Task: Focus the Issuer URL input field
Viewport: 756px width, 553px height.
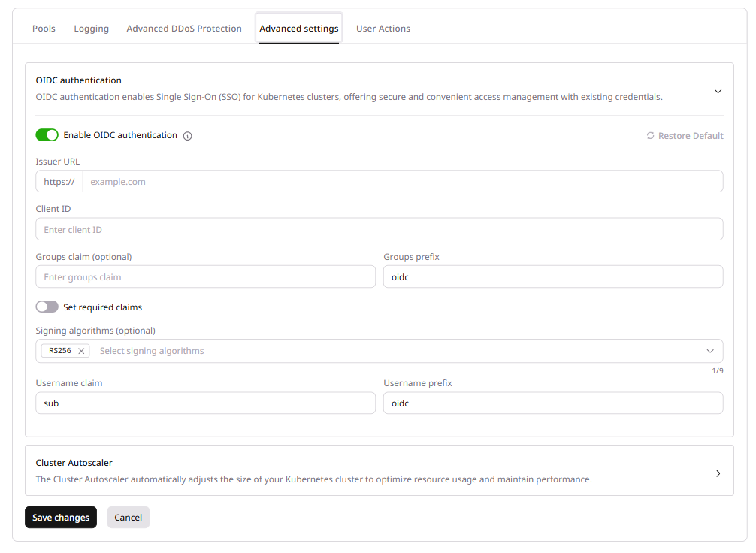Action: [x=403, y=182]
